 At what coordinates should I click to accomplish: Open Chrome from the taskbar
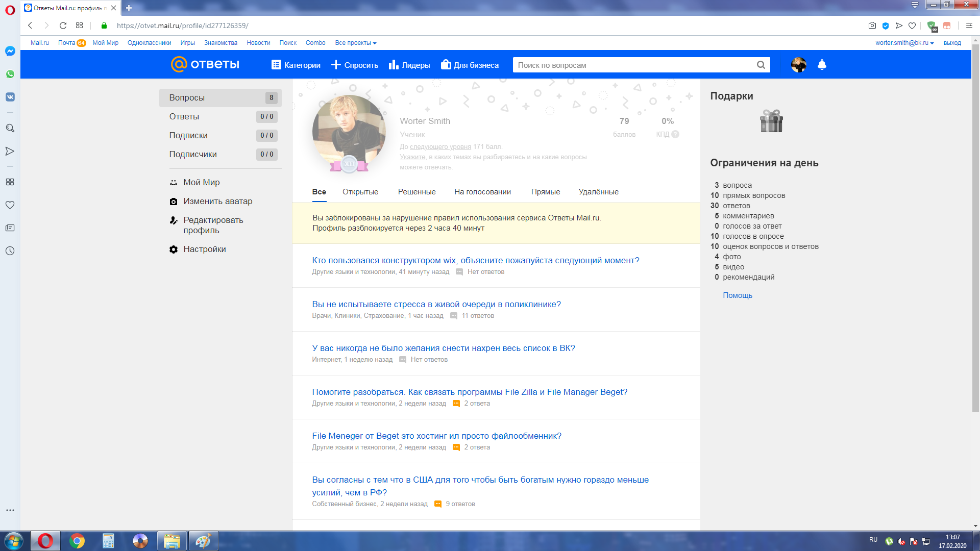pyautogui.click(x=77, y=541)
